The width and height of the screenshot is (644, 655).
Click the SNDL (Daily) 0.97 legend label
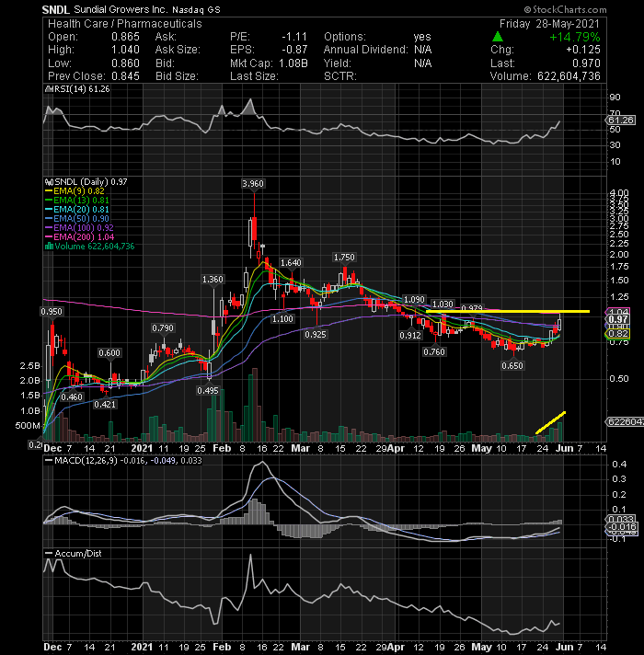click(x=91, y=182)
